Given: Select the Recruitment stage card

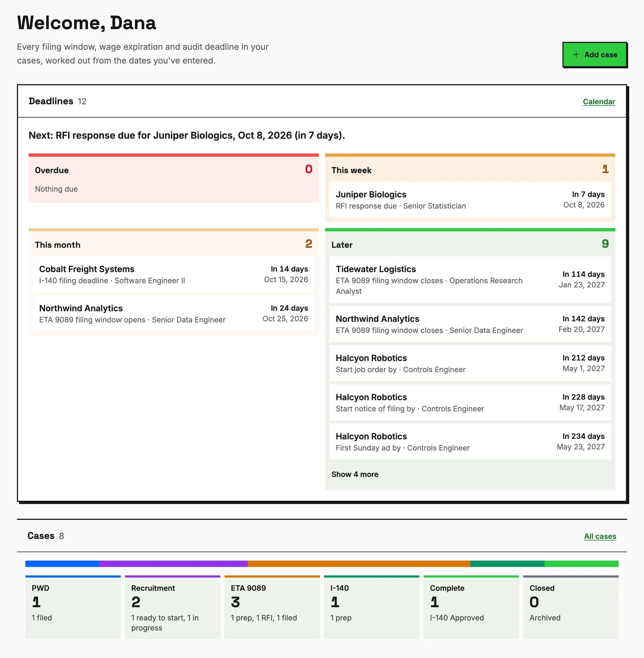Looking at the screenshot, I should [172, 607].
